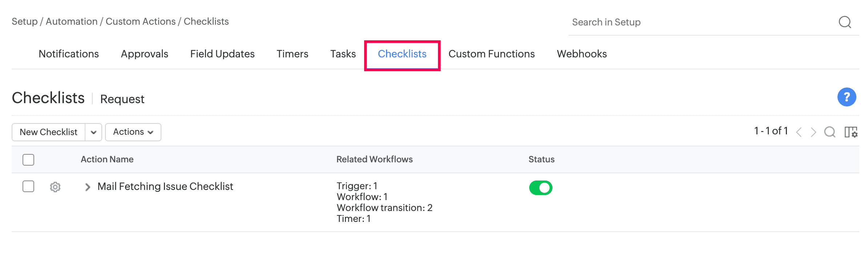Go to next page arrow
The image size is (868, 276).
(813, 132)
